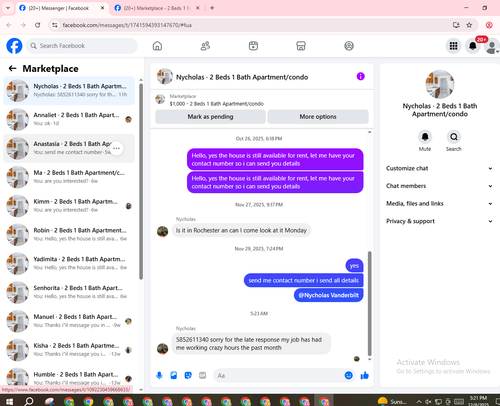Open the Home feed icon
The width and height of the screenshot is (500, 406).
[x=157, y=46]
